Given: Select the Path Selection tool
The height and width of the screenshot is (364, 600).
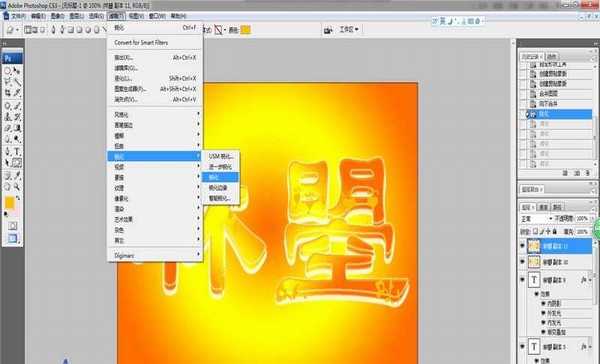Looking at the screenshot, I should 7,163.
